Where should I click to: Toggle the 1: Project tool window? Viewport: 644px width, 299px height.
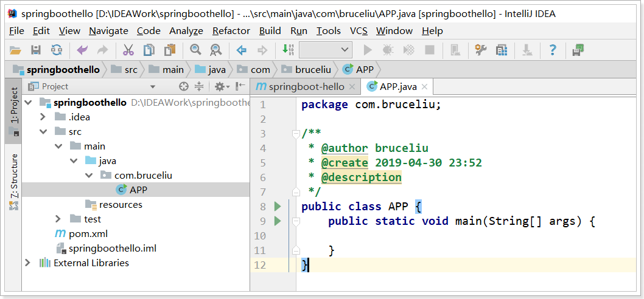pyautogui.click(x=13, y=111)
